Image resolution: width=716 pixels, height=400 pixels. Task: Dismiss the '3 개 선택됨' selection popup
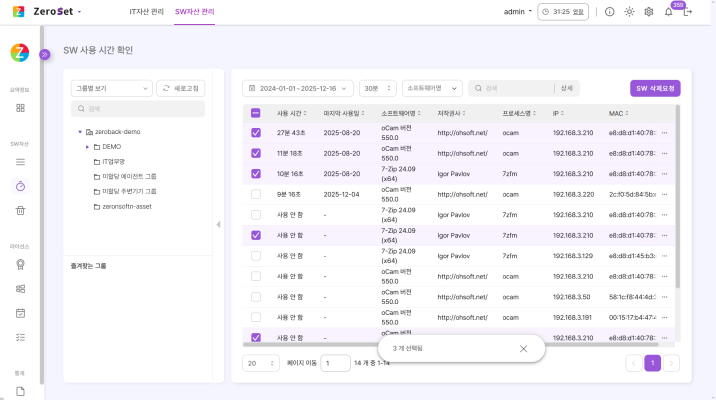point(523,348)
